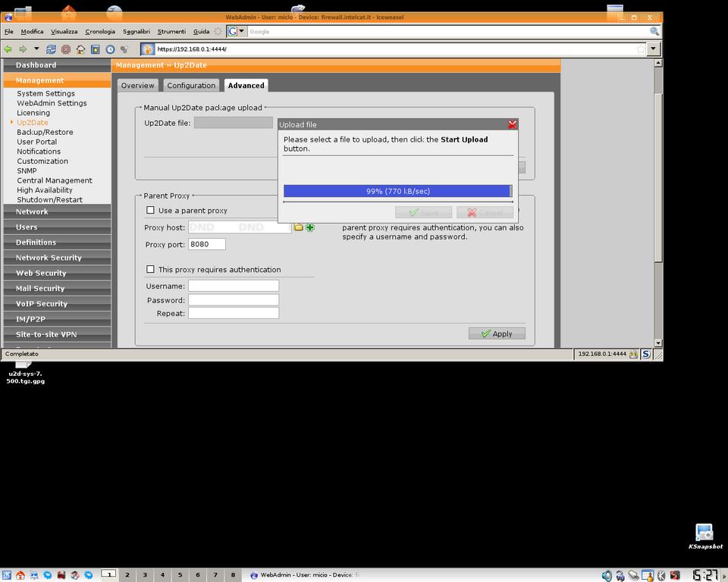Enable Use a parent proxy checkbox
The height and width of the screenshot is (582, 728).
click(150, 211)
